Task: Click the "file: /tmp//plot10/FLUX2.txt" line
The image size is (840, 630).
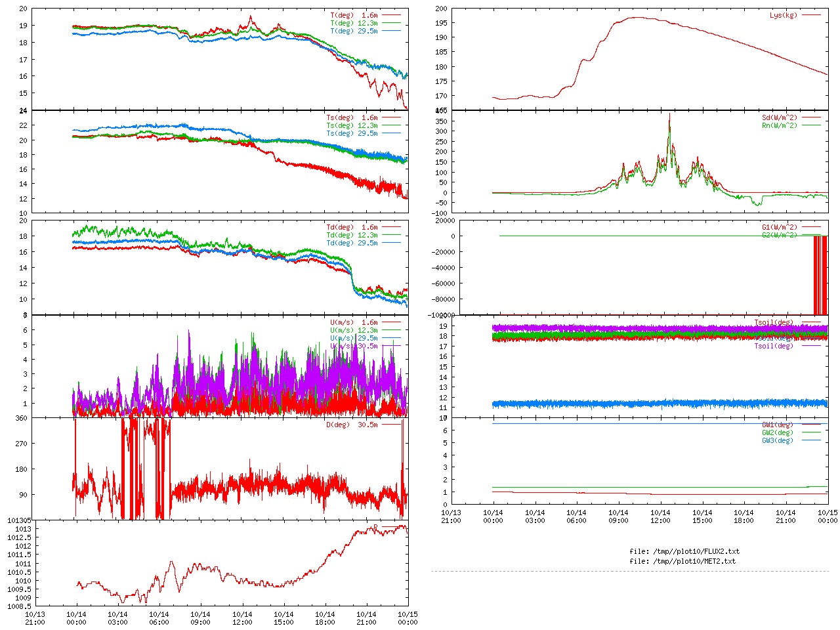Action: tap(684, 551)
